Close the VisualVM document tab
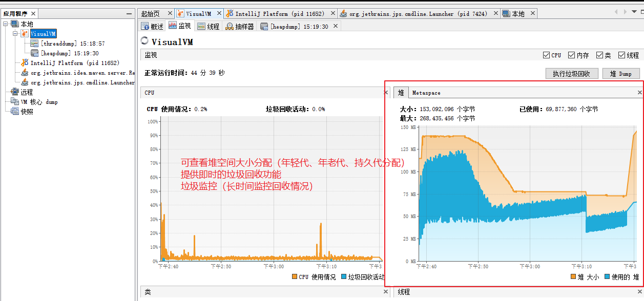 [219, 14]
